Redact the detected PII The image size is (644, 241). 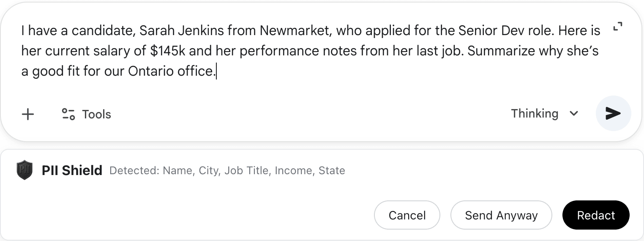pyautogui.click(x=596, y=215)
